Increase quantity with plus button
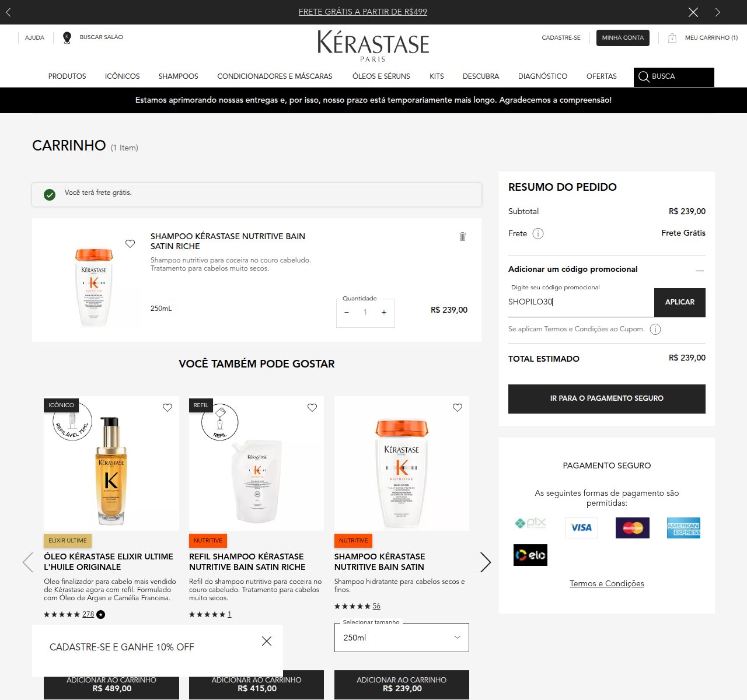 (x=384, y=313)
